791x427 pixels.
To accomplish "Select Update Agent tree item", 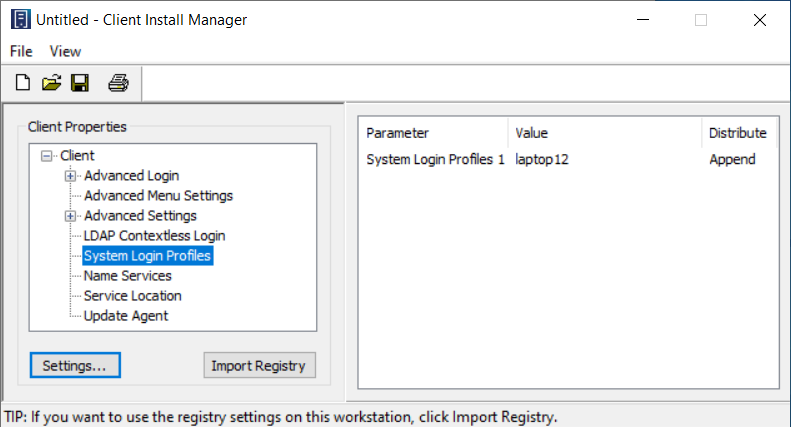I will pos(126,316).
